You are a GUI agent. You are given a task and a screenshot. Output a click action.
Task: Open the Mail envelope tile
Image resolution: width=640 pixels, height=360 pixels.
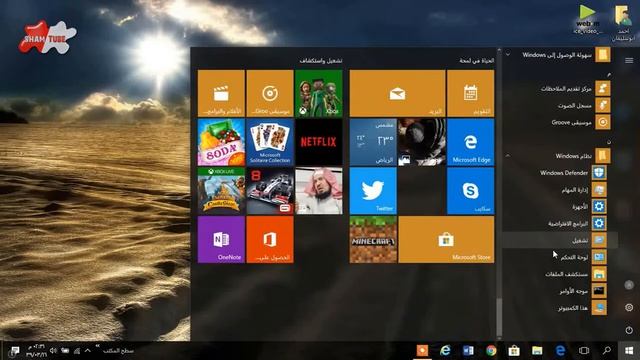click(397, 93)
